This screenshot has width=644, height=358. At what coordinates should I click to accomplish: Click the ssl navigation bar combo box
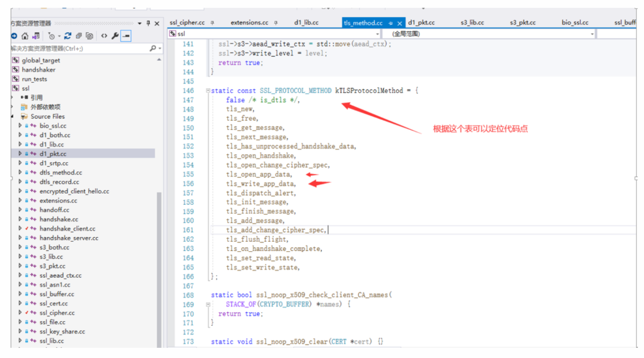268,34
